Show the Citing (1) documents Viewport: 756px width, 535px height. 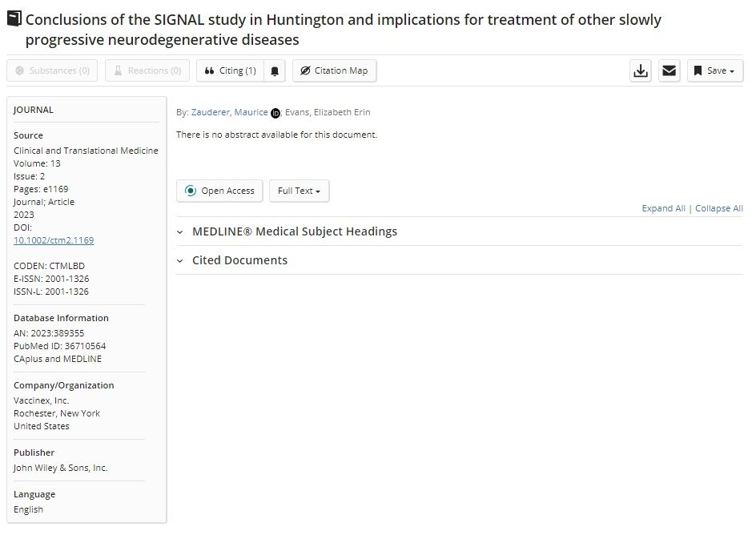pyautogui.click(x=230, y=70)
